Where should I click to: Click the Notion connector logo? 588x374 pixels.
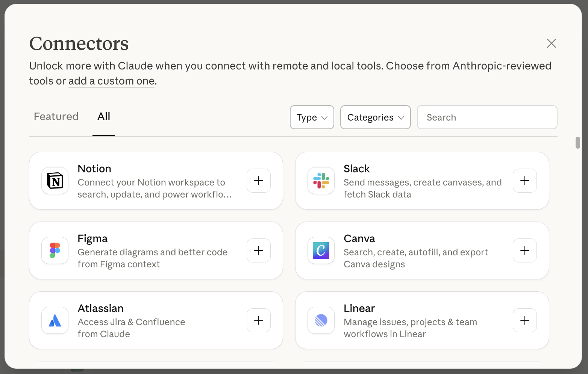click(x=55, y=181)
